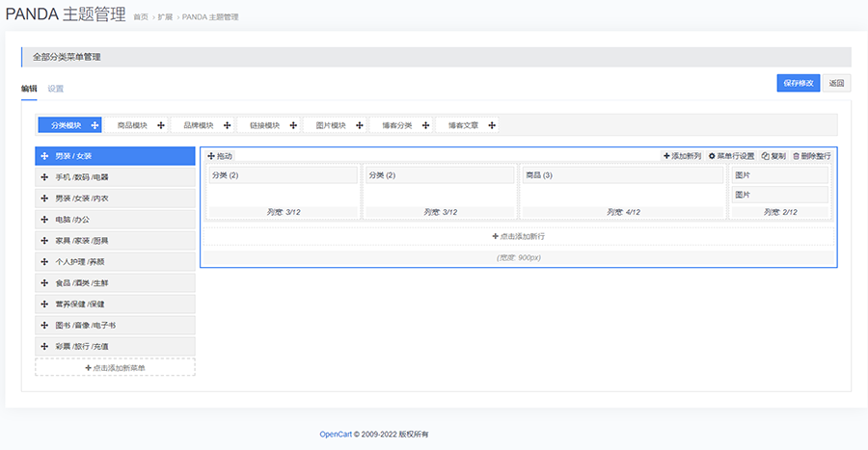Select the 男装/女装/内衣 menu item
Screen dimensions: 868x450
[x=115, y=199]
